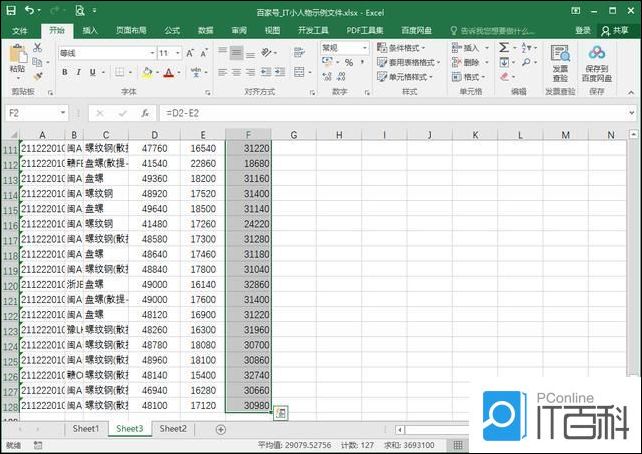Screen dimensions: 642x454
Task: Apply the red font color swatch
Action: pyautogui.click(x=167, y=72)
